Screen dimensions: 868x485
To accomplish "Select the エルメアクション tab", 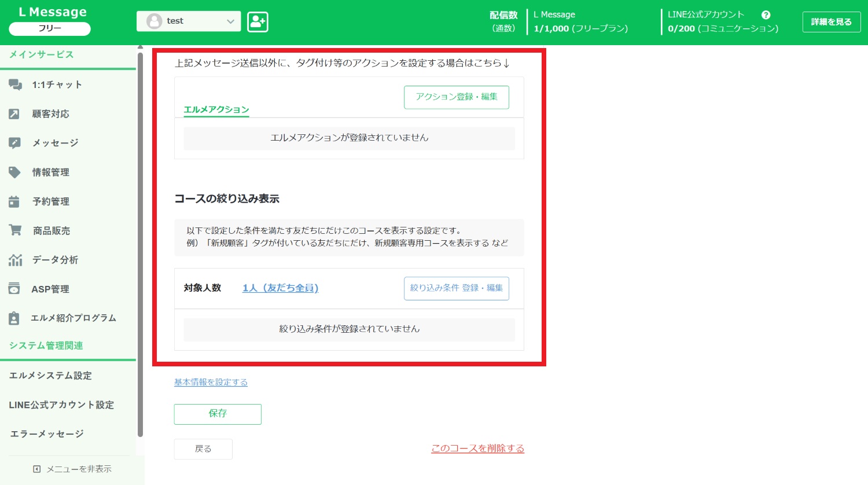I will pyautogui.click(x=216, y=109).
